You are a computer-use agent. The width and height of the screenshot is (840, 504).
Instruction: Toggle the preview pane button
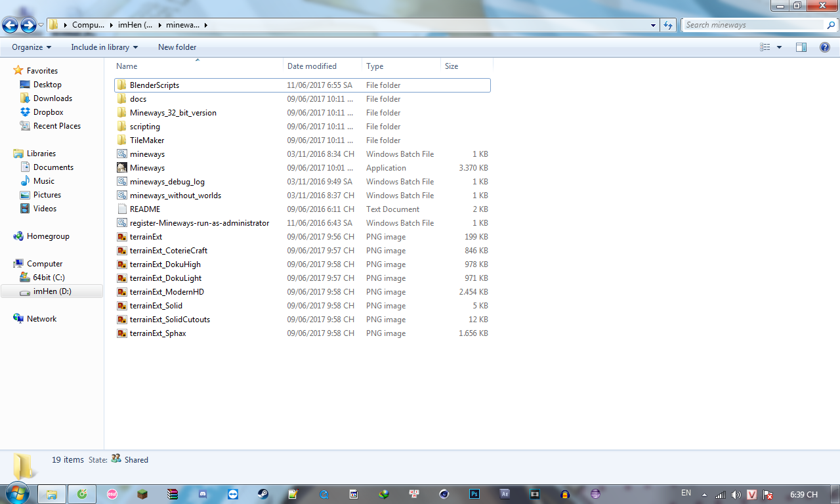point(801,47)
